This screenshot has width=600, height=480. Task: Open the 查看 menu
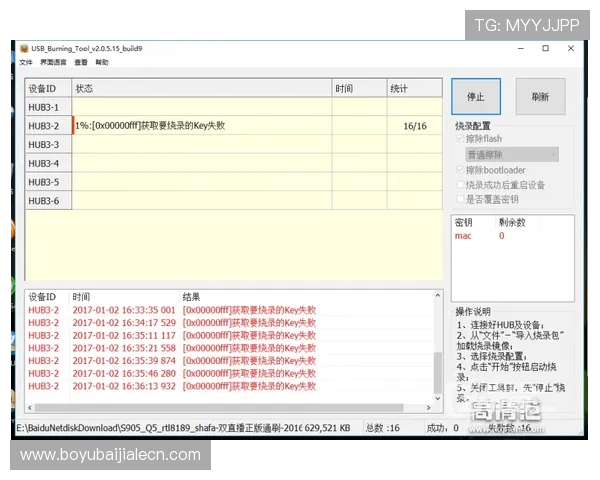(x=81, y=62)
